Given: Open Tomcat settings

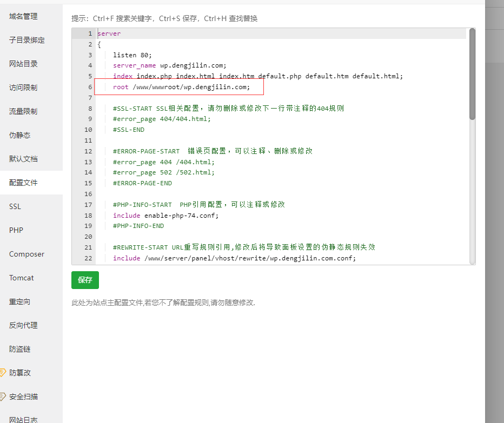Looking at the screenshot, I should click(21, 278).
